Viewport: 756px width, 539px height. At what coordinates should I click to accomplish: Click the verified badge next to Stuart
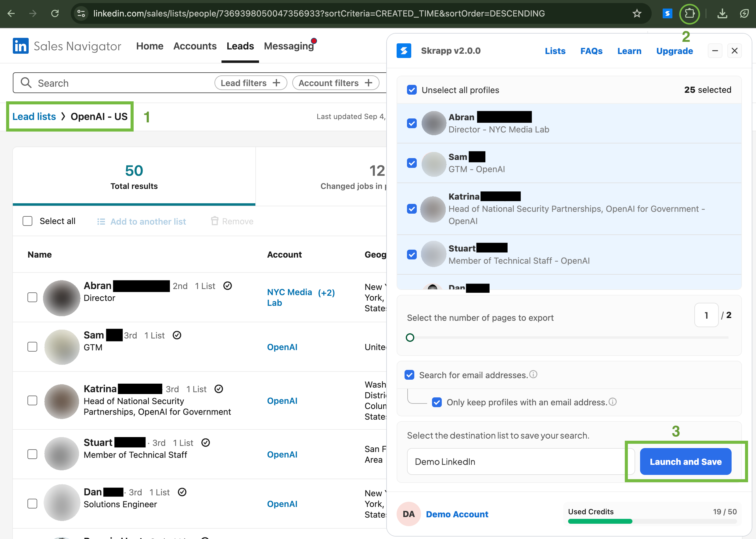(x=206, y=443)
